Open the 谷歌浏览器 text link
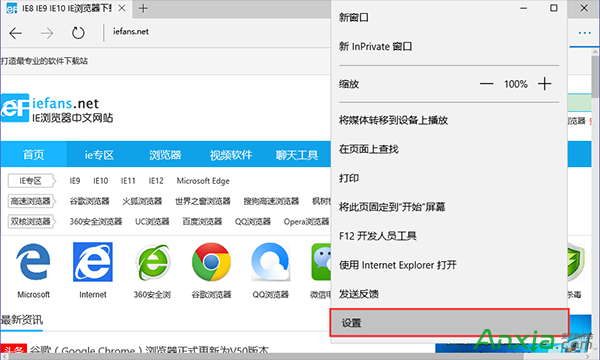The width and height of the screenshot is (600, 360). point(90,201)
